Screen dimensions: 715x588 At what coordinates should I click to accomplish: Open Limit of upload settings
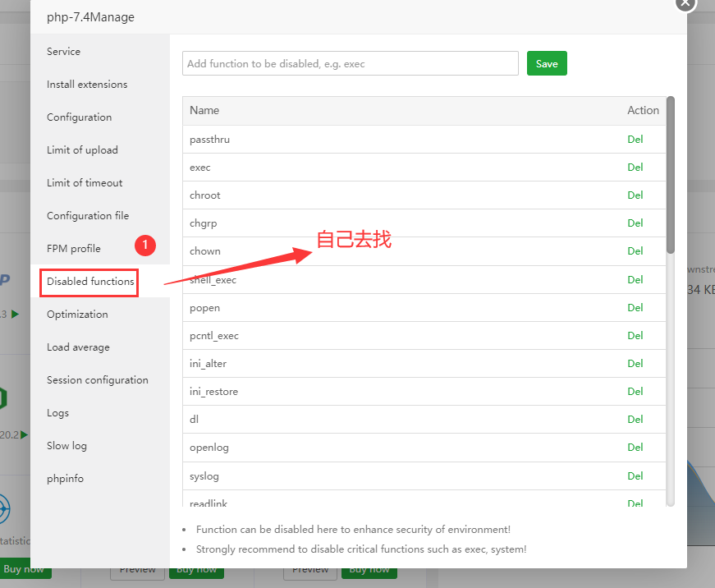tap(83, 150)
